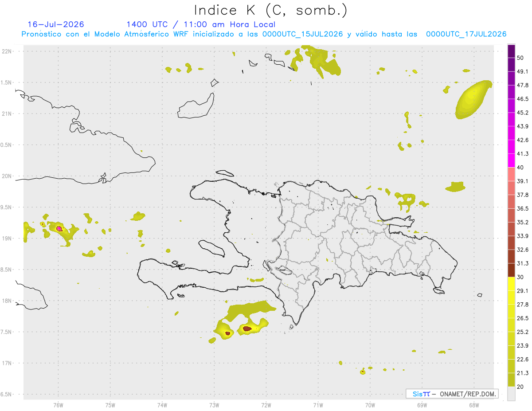Click the "27.8" colorbar value
This screenshot has width=532, height=411.
coord(523,305)
